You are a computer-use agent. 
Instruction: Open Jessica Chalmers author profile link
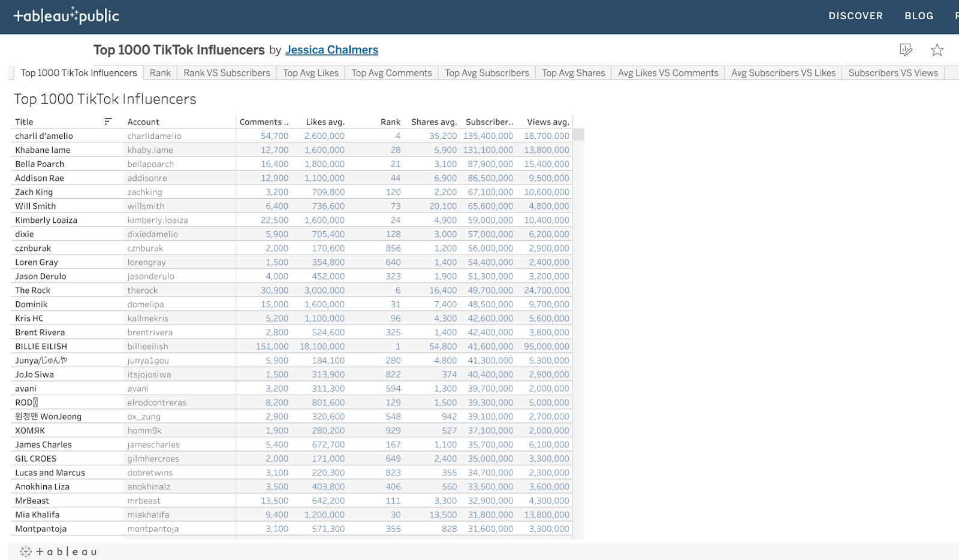click(331, 50)
